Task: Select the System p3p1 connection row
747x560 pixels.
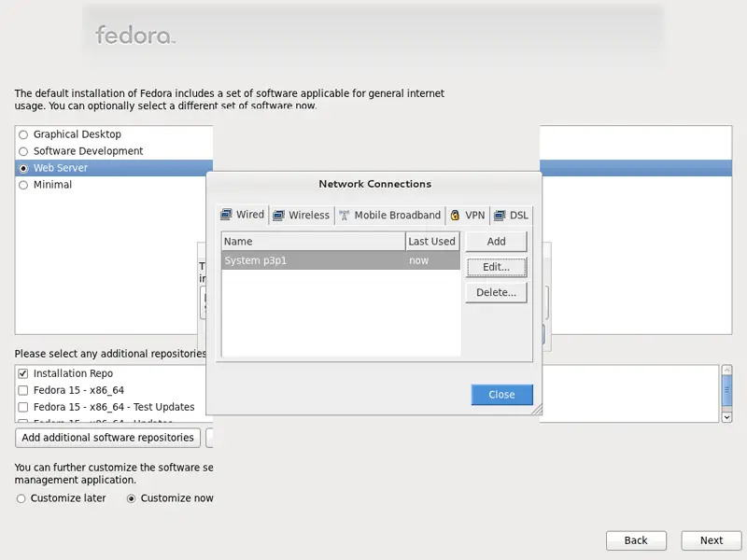Action: 341,260
